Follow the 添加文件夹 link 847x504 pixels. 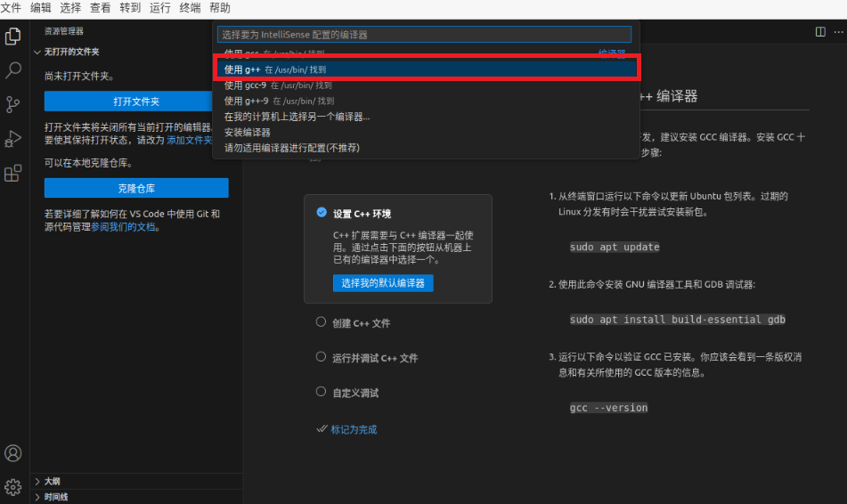tap(190, 141)
